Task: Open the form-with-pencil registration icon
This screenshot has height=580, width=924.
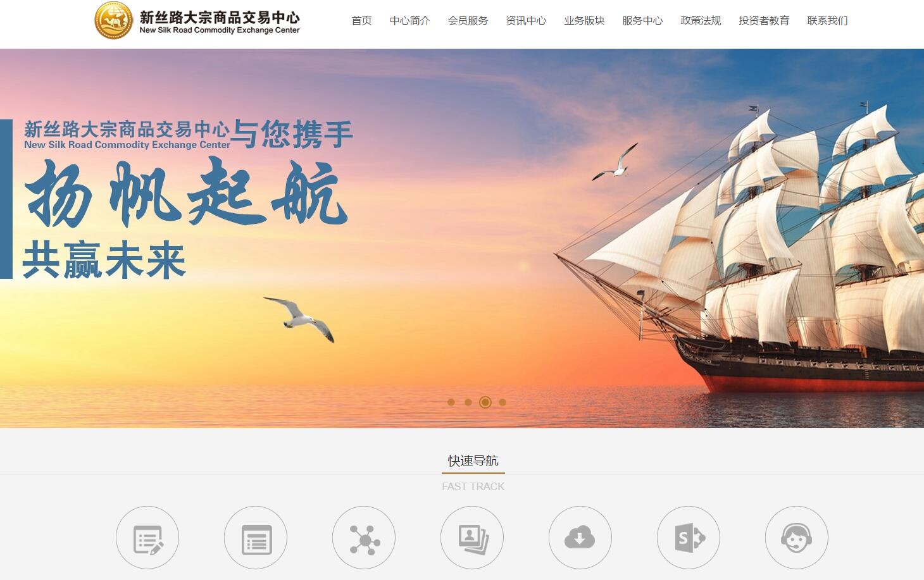Action: [147, 538]
